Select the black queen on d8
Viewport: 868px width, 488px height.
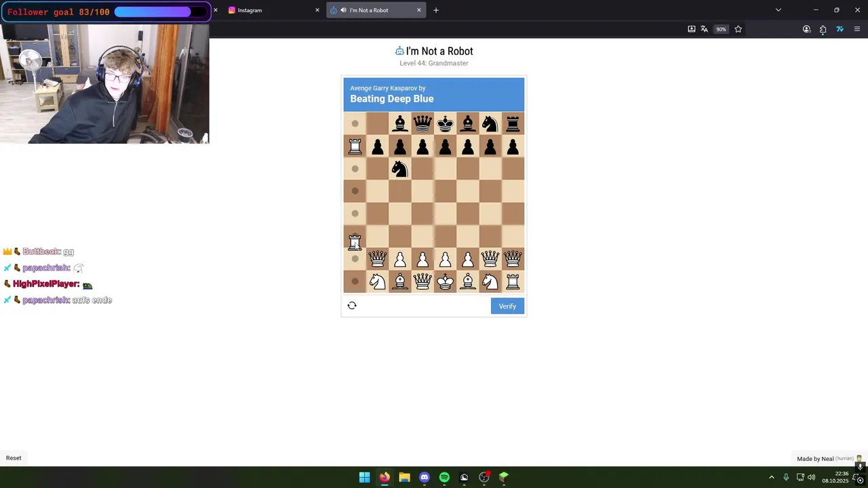[x=422, y=123]
